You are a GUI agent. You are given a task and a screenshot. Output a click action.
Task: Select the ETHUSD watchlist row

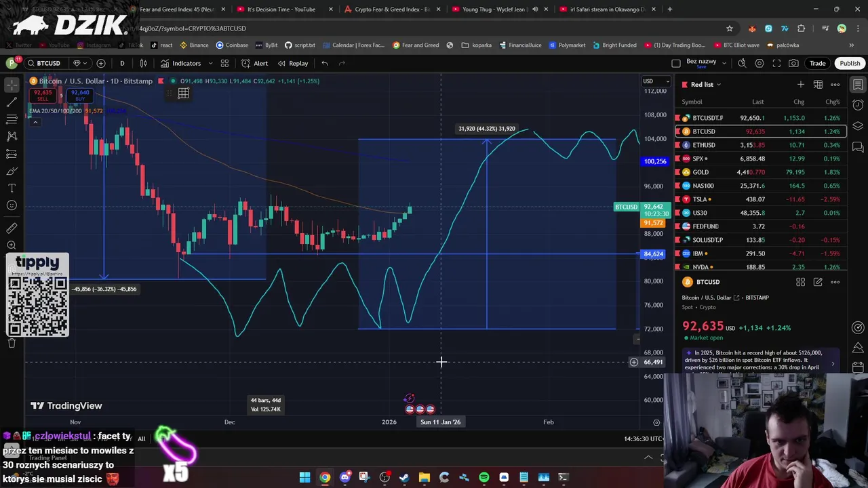click(760, 145)
